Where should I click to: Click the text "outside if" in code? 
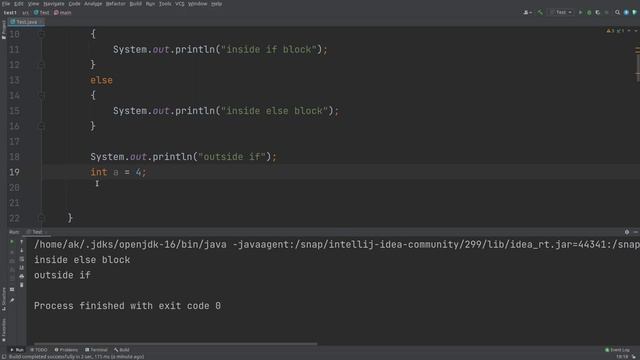pos(231,157)
